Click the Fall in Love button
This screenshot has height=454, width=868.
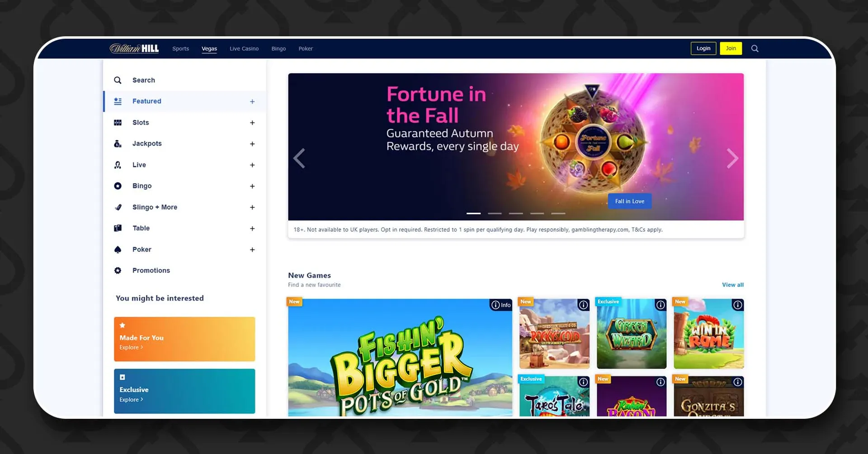click(630, 201)
